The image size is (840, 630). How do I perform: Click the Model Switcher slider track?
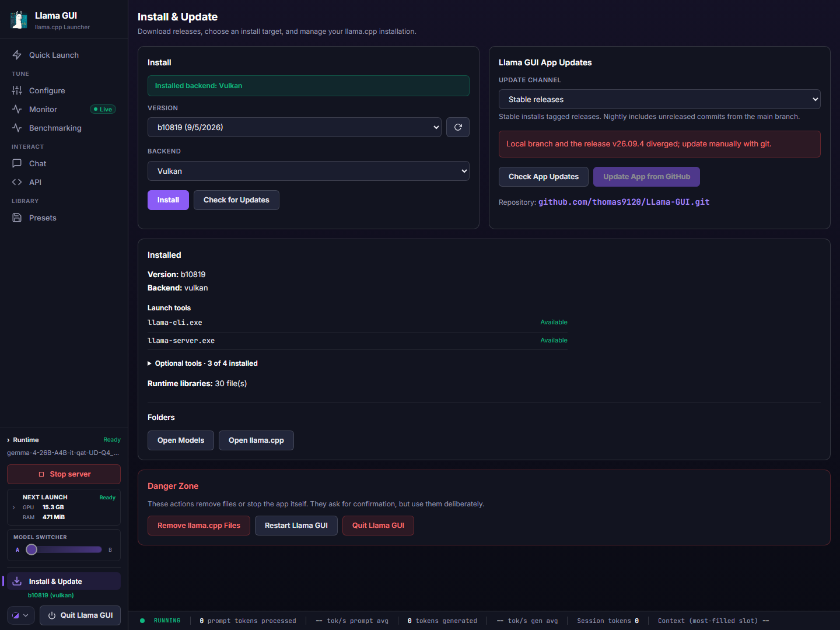click(64, 549)
